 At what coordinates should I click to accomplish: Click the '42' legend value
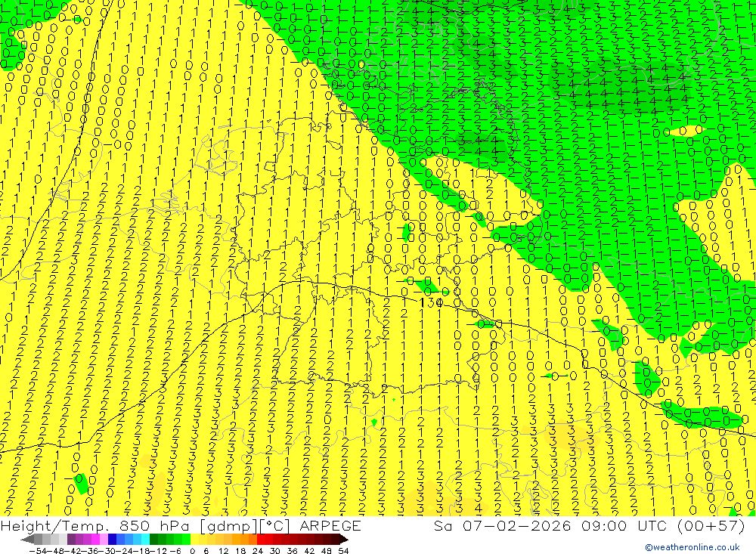[x=309, y=551]
